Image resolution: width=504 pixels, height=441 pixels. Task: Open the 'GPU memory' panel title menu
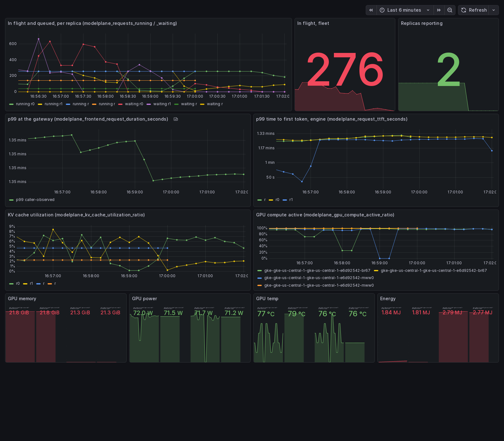click(22, 299)
